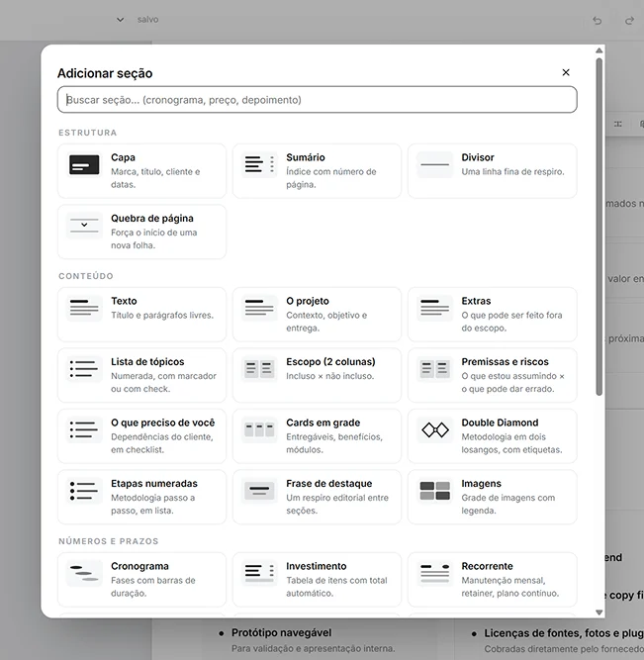644x660 pixels.
Task: Click 'Título e parágrafos livres.' text
Action: [162, 316]
